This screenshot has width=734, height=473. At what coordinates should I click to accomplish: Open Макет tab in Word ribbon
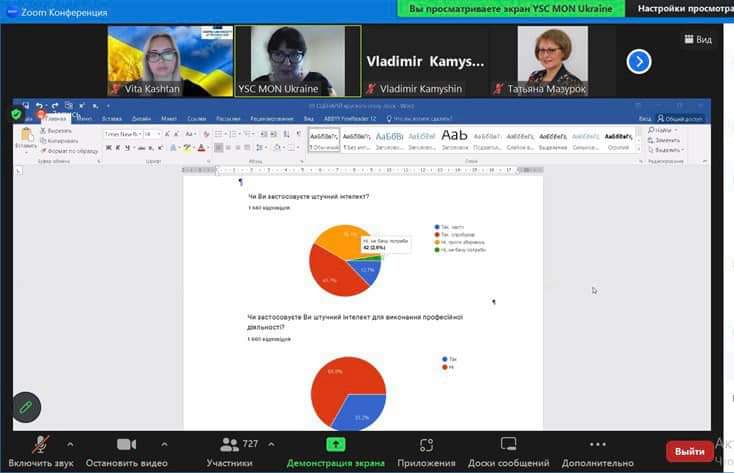169,119
